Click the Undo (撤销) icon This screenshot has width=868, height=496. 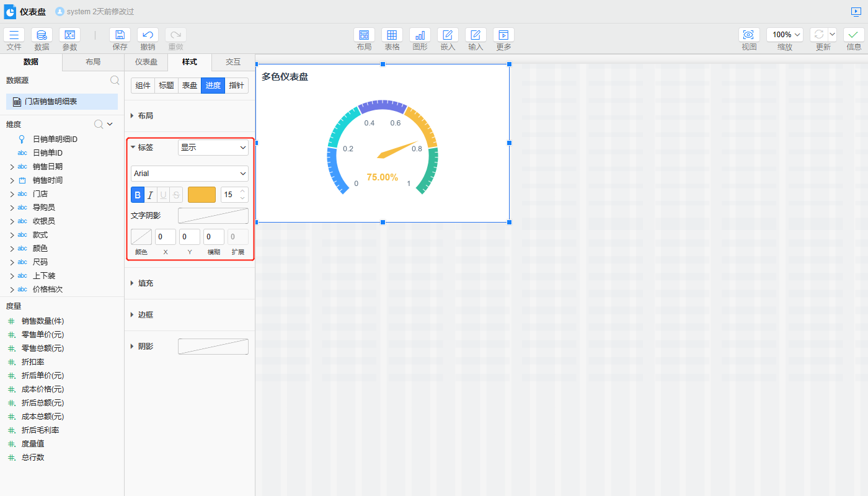click(148, 35)
